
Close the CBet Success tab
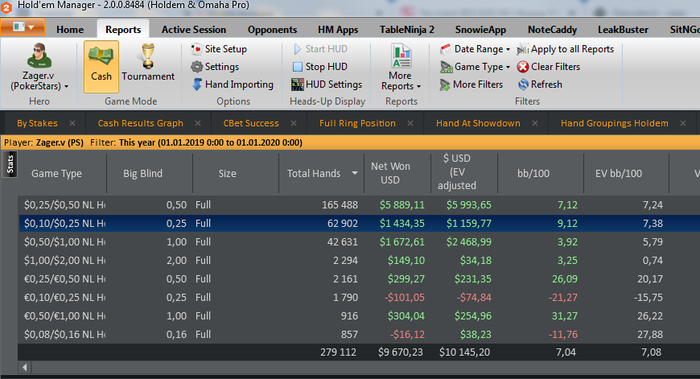click(293, 123)
